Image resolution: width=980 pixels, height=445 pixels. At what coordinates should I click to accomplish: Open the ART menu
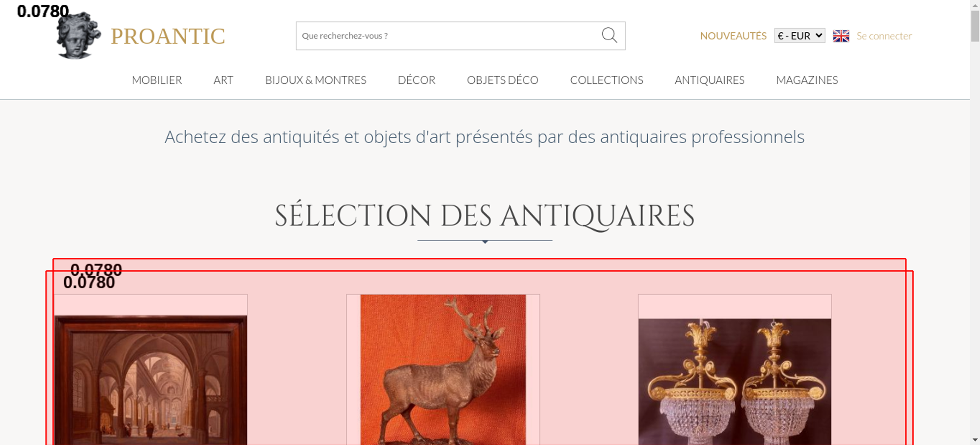point(223,80)
